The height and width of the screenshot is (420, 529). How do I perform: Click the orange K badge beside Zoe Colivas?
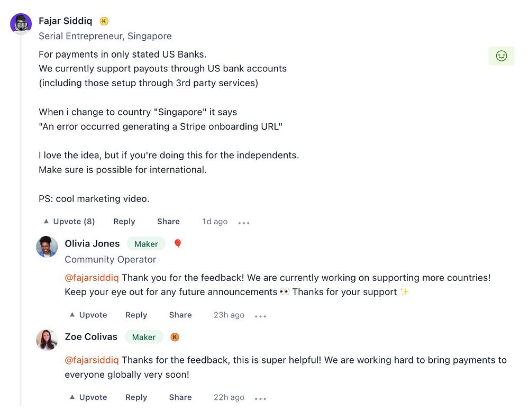pyautogui.click(x=175, y=337)
